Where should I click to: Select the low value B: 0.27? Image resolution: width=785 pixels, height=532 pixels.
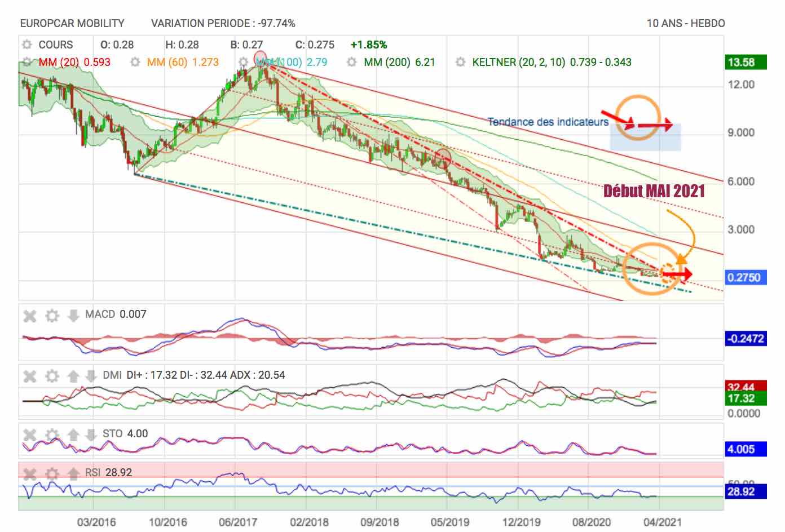[246, 45]
